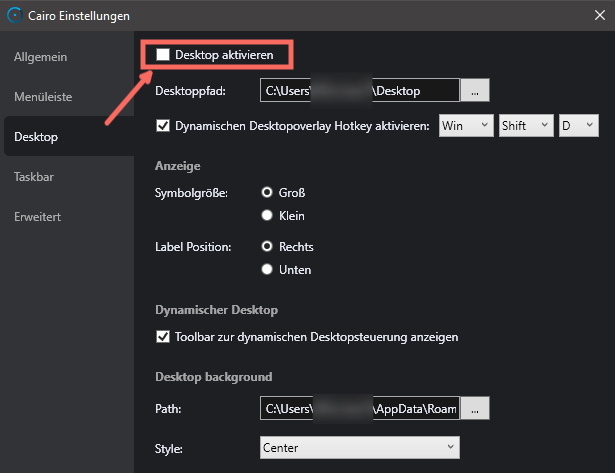Click the Cairo logo icon in title bar
Image resolution: width=615 pixels, height=473 pixels.
tap(15, 16)
